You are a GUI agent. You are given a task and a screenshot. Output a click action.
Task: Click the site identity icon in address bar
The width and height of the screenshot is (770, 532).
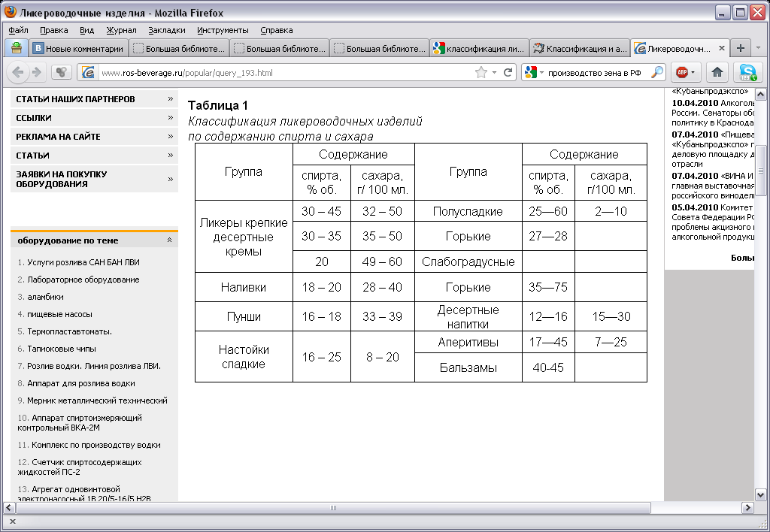(x=87, y=73)
